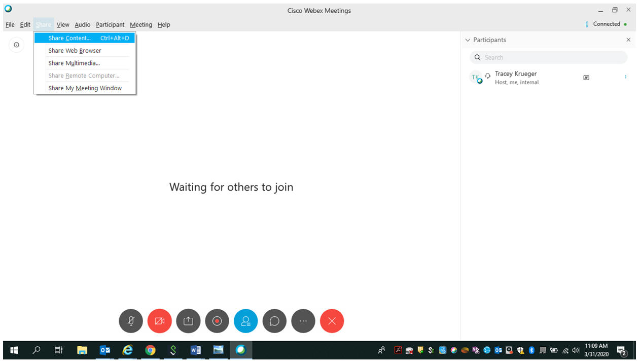The image size is (640, 364).
Task: Open more options ellipsis button
Action: (303, 321)
